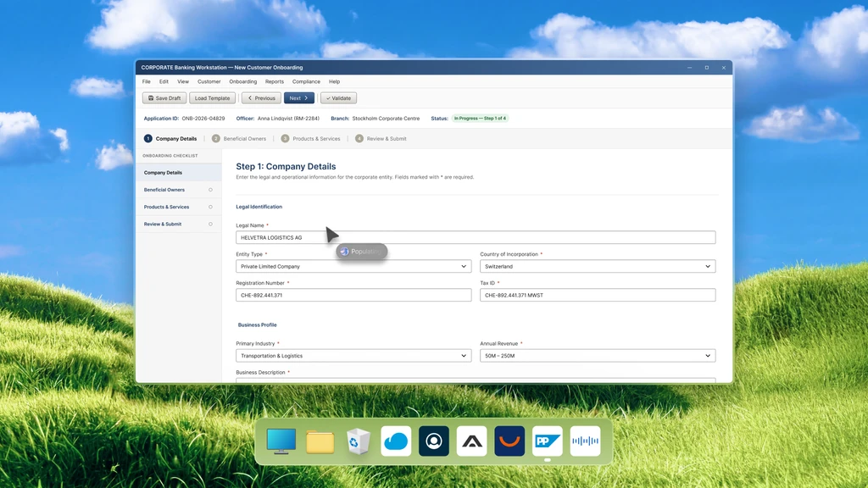Select step 4 Review & Submit in the stepper

click(381, 138)
